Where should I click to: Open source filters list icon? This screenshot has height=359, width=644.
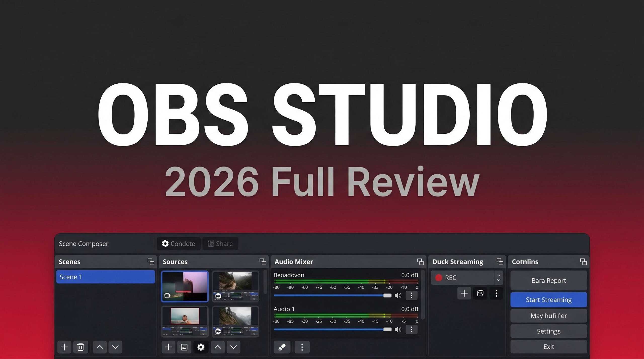click(184, 347)
